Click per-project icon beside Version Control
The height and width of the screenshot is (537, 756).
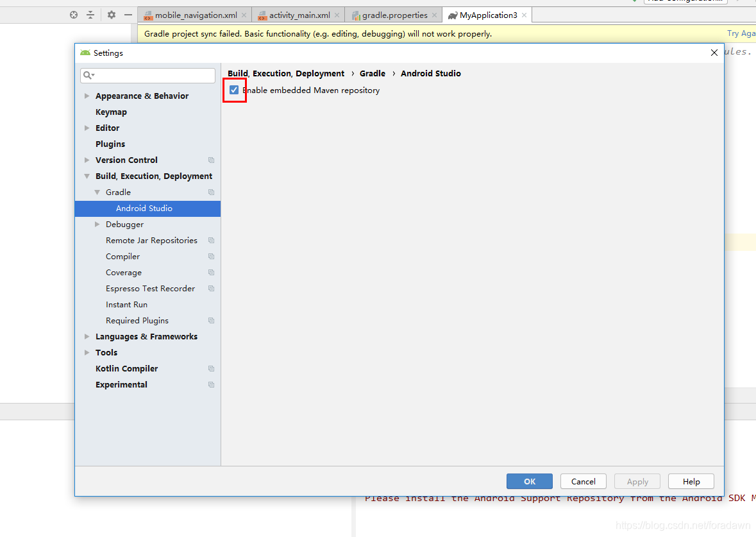click(211, 160)
